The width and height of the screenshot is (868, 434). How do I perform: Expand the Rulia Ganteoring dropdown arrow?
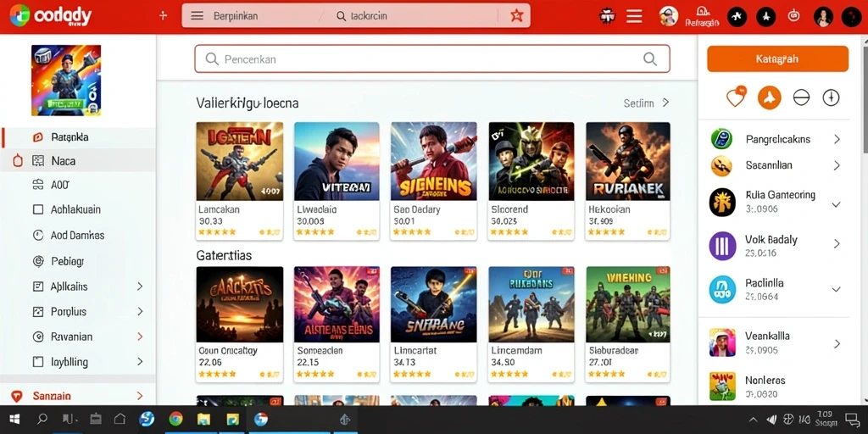click(837, 204)
